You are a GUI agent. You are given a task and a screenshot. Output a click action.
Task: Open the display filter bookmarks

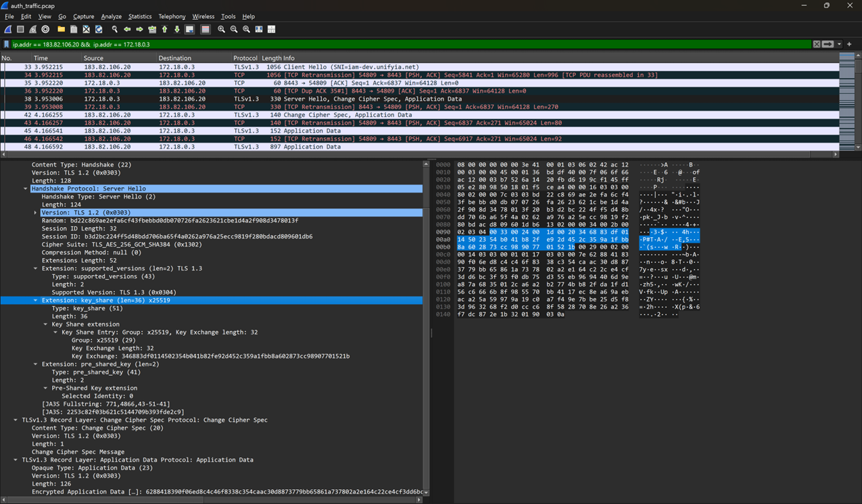(7, 43)
